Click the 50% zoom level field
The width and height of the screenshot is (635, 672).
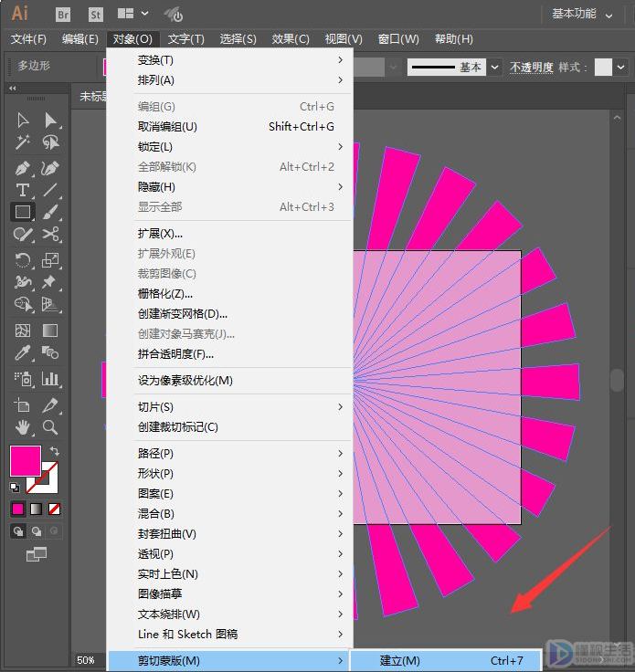coord(87,660)
